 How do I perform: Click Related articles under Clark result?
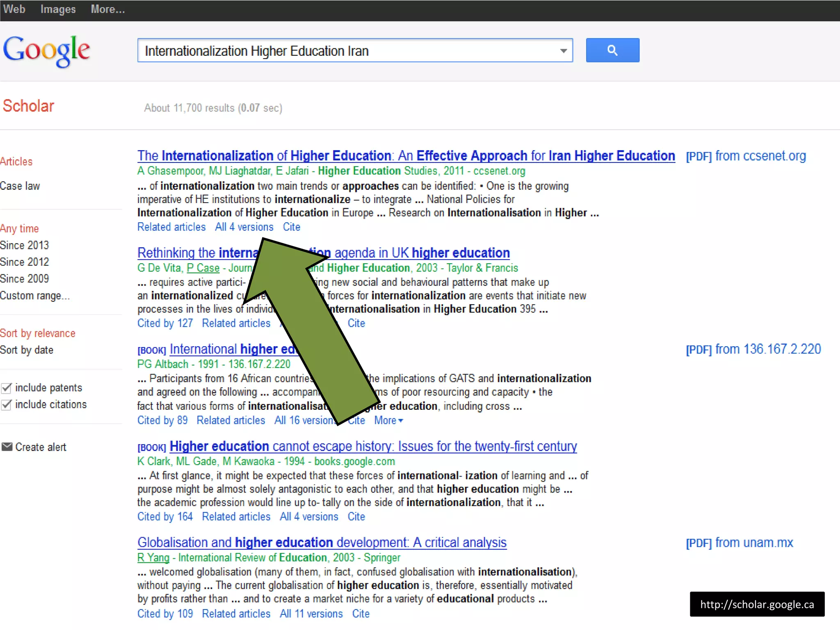tap(236, 517)
